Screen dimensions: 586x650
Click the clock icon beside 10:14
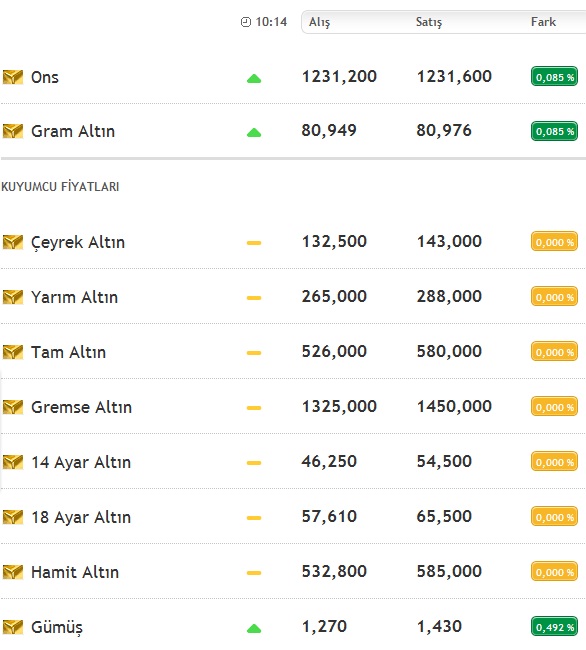pyautogui.click(x=246, y=22)
